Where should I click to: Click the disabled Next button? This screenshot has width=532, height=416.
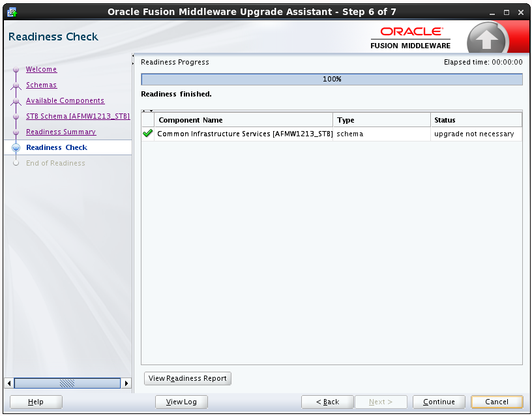coord(381,402)
